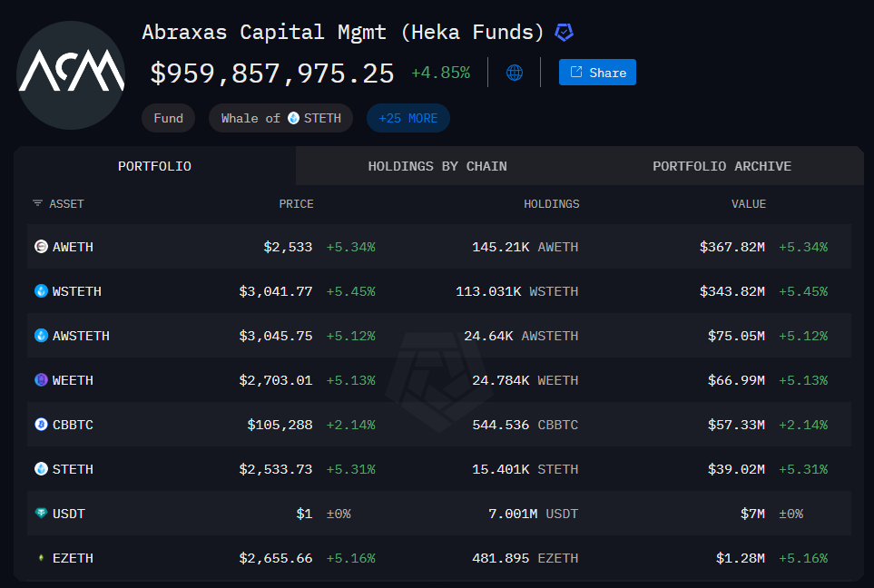This screenshot has height=588, width=874.
Task: Click the $66.99M WEETH value
Action: [736, 381]
